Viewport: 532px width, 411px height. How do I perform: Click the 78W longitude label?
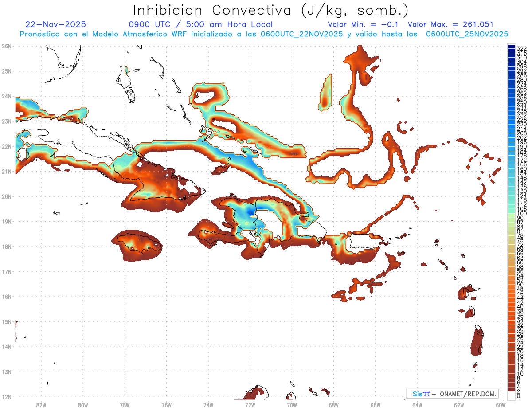point(125,405)
